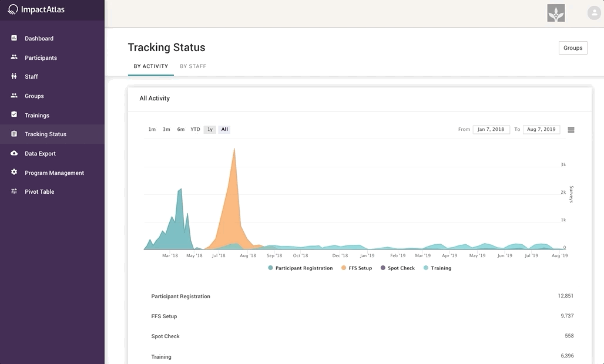Set chart range to 3m
Image resolution: width=604 pixels, height=364 pixels.
click(x=166, y=129)
